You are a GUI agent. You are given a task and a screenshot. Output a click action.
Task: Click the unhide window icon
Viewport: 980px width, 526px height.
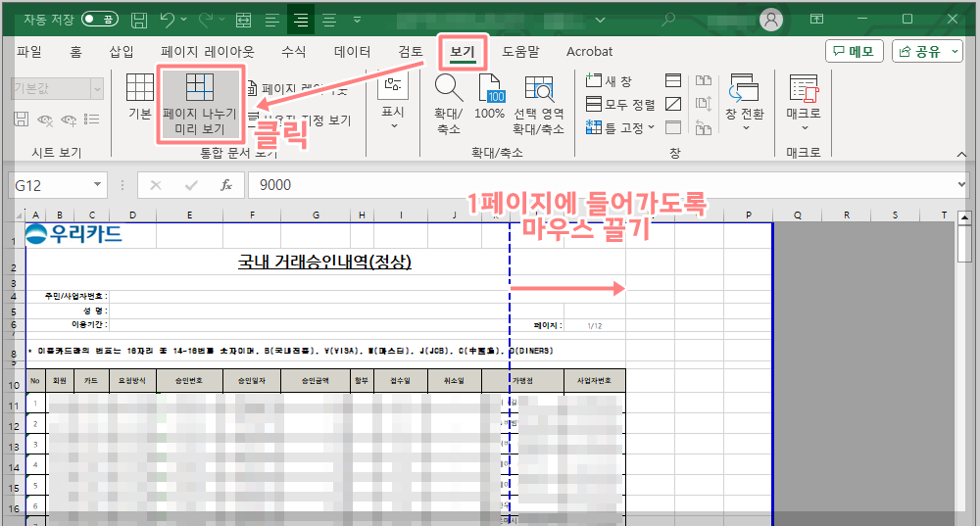[673, 127]
